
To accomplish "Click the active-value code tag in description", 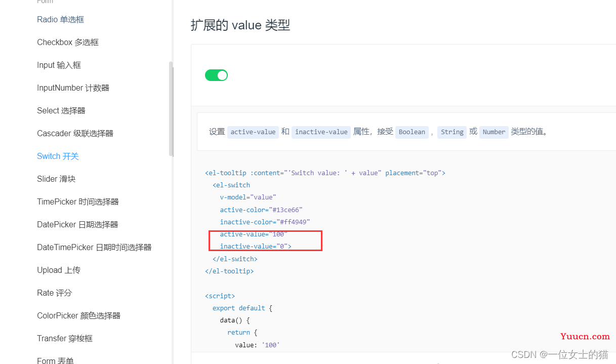I will click(253, 132).
